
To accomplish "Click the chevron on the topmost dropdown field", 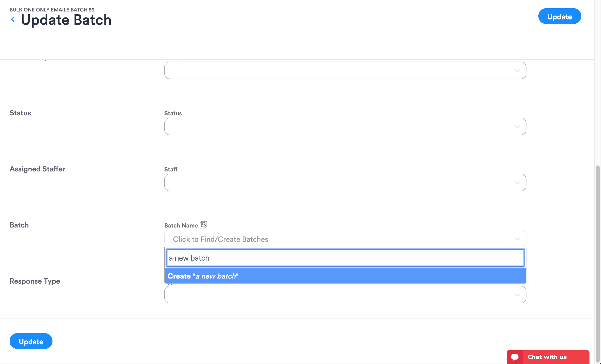I will click(517, 70).
